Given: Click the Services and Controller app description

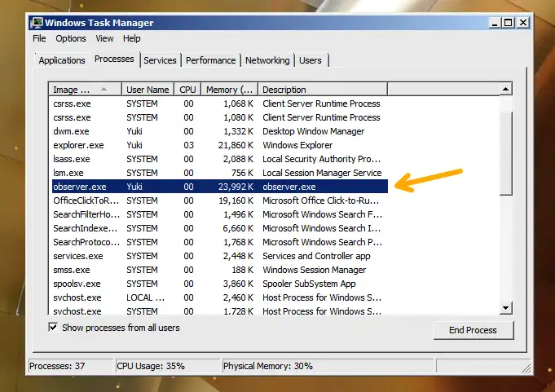Looking at the screenshot, I should [316, 256].
